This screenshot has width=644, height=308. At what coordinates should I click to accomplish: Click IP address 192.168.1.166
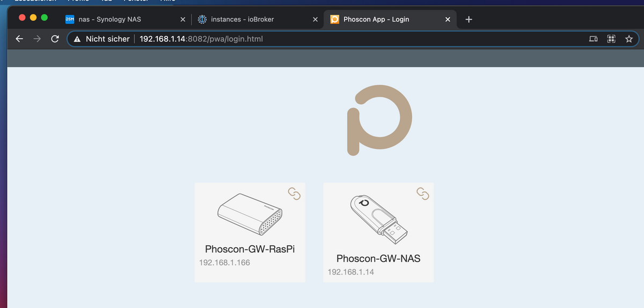coord(224,262)
